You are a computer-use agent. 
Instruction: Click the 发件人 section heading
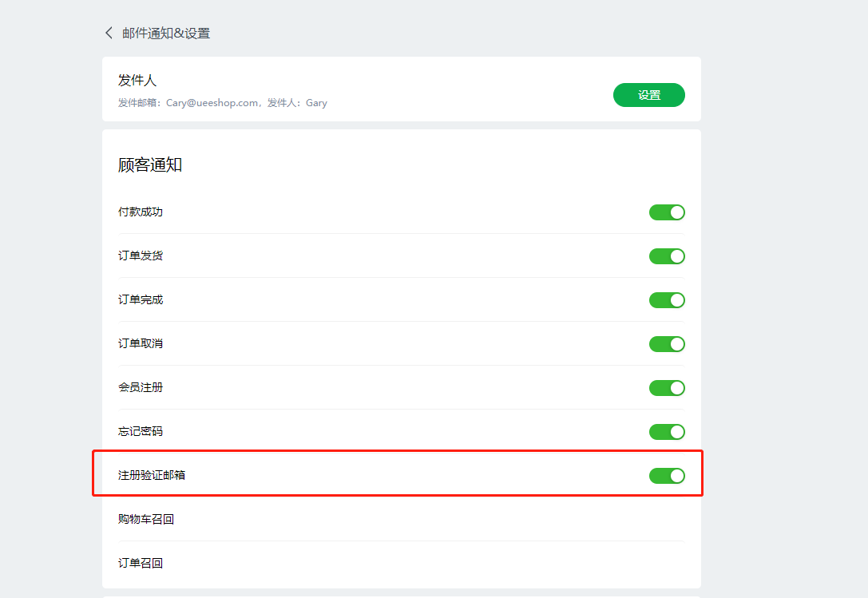[x=136, y=81]
